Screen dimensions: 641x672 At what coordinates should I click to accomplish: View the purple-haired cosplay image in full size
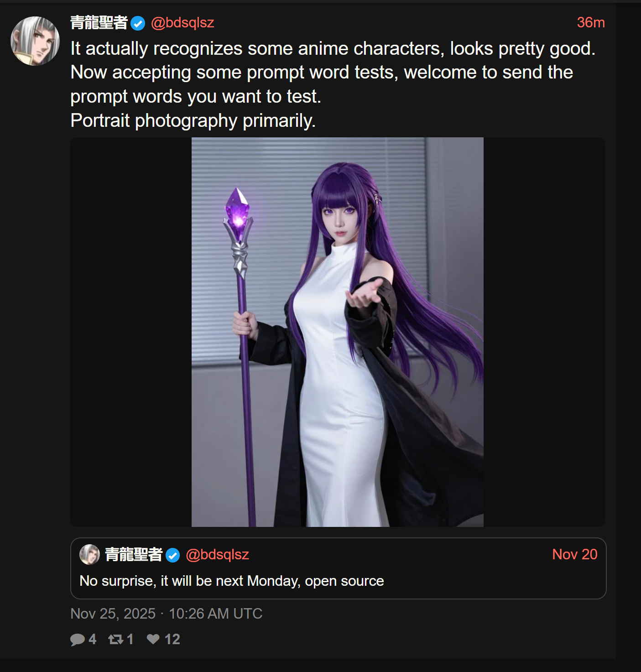pyautogui.click(x=338, y=332)
